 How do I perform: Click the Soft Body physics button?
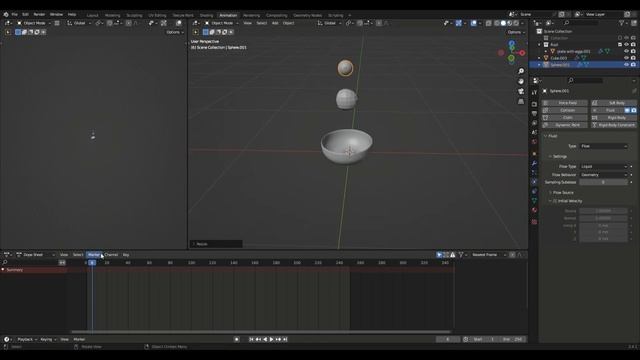point(613,103)
